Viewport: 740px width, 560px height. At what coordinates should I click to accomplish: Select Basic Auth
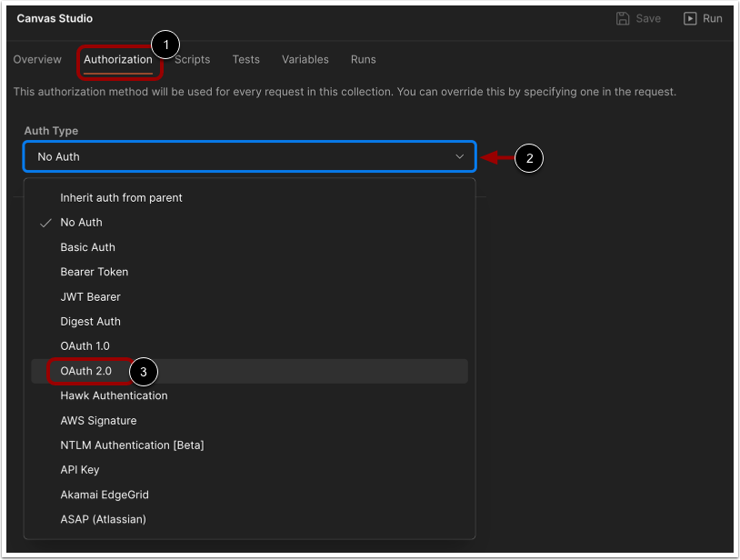[87, 246]
